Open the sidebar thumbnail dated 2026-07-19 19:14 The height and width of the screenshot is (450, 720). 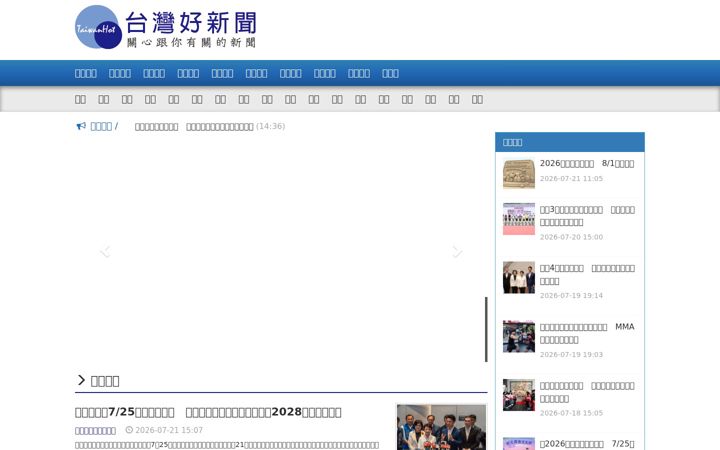(x=519, y=277)
